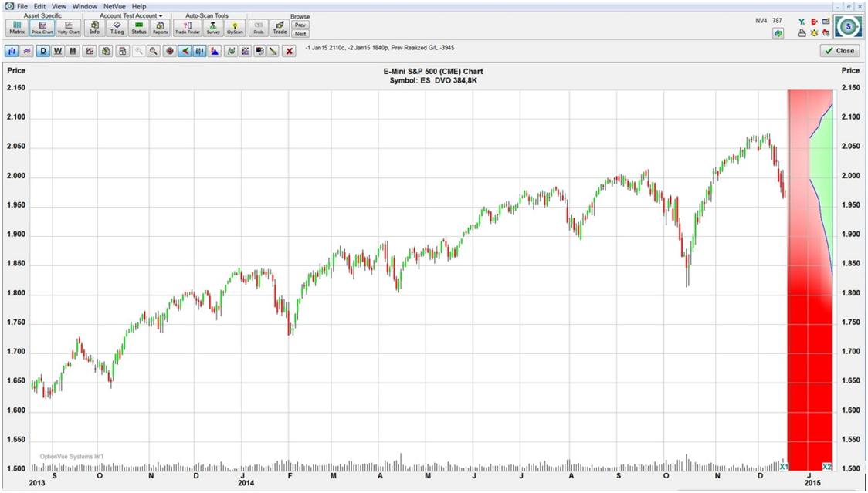The image size is (868, 493).
Task: Click the green document copy icon in chart toolbar
Action: coord(106,51)
